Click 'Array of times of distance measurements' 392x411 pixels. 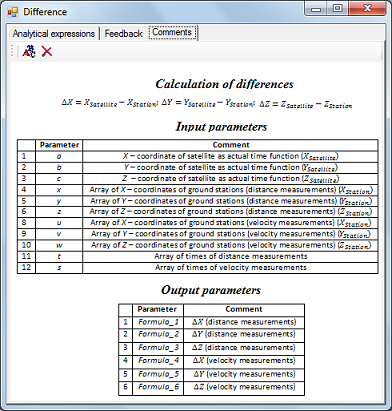point(231,256)
